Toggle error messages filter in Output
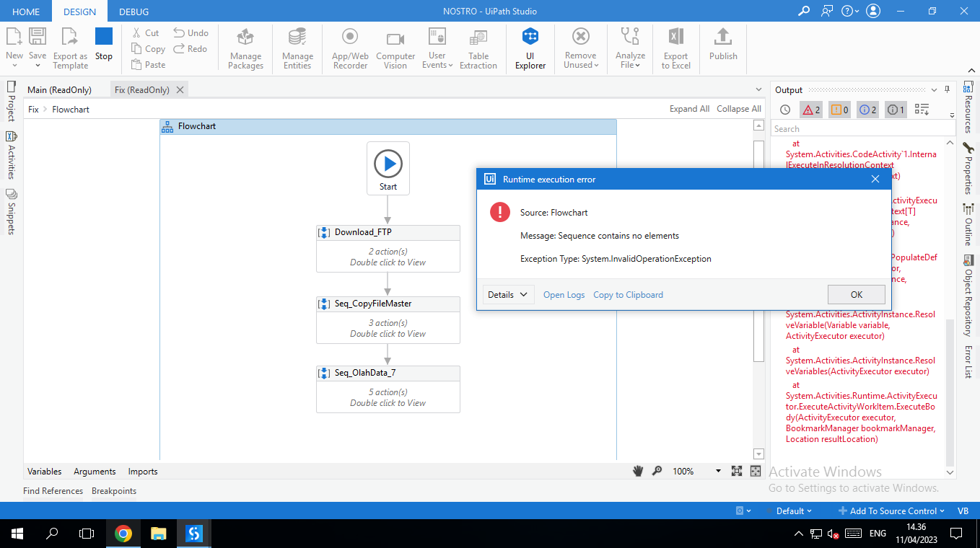 click(811, 110)
